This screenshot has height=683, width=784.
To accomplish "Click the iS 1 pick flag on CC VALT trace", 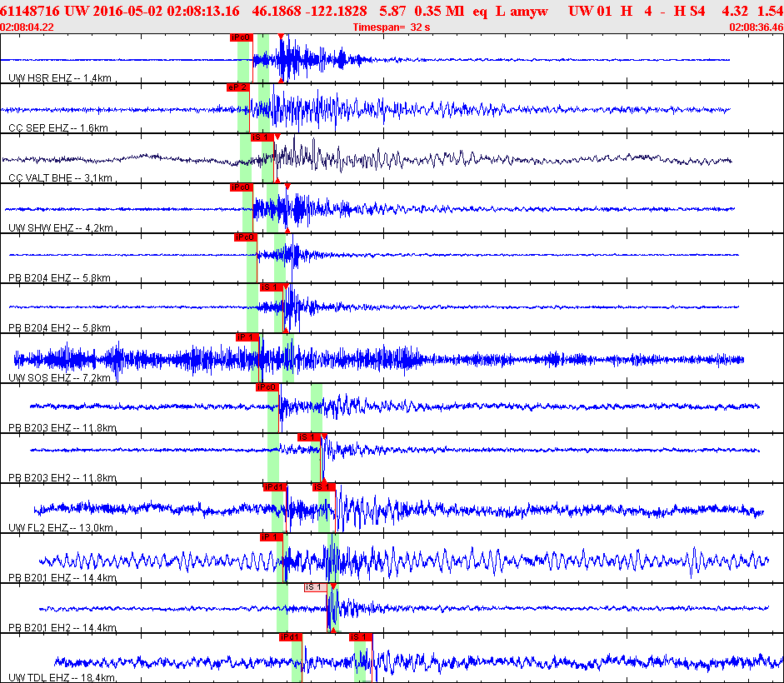I will coord(262,137).
